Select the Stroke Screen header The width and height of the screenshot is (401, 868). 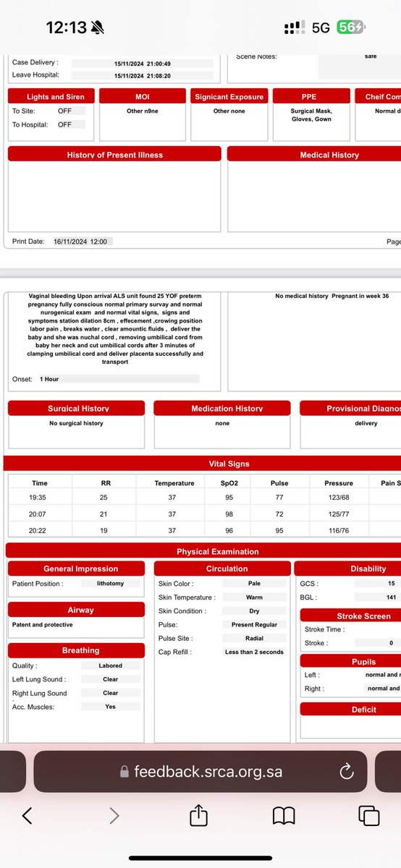(x=350, y=616)
